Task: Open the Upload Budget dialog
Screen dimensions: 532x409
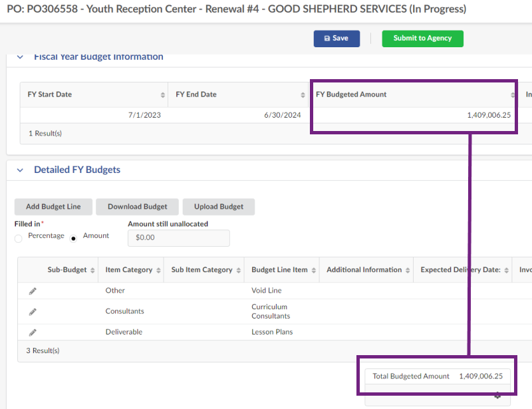Action: [219, 207]
